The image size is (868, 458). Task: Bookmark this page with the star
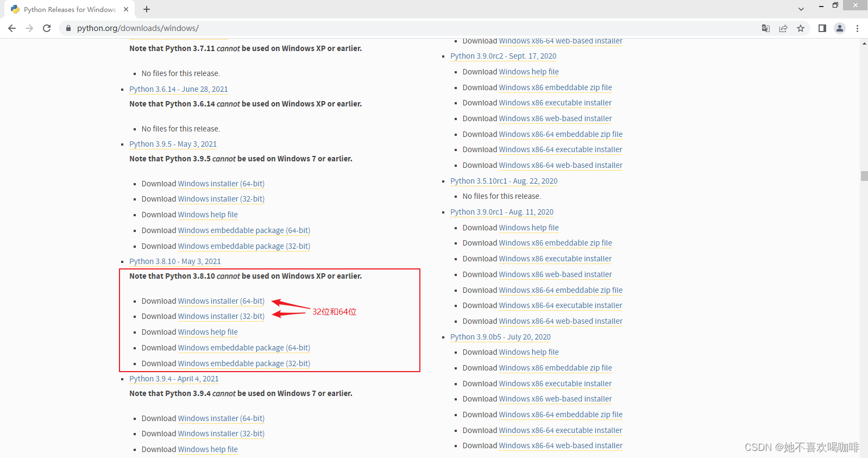[x=801, y=28]
